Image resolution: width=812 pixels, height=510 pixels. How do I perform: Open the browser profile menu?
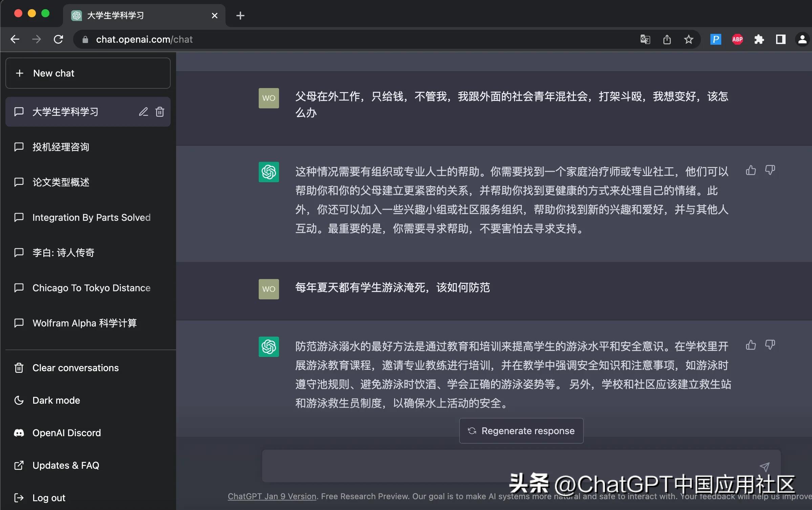(x=802, y=39)
